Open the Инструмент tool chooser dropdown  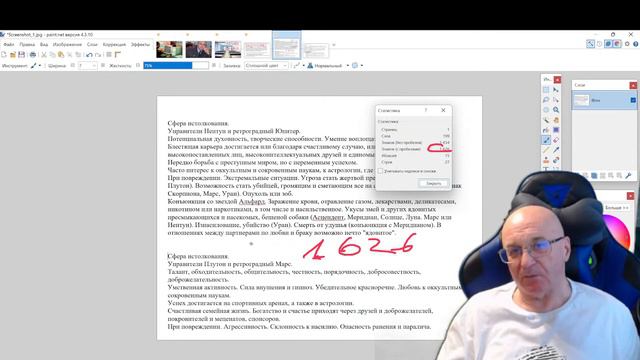coord(36,65)
